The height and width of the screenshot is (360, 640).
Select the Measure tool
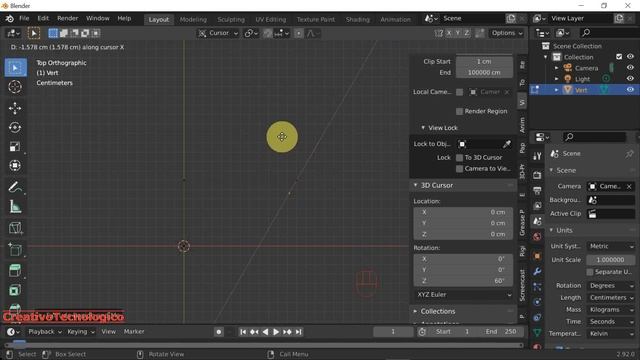click(15, 207)
